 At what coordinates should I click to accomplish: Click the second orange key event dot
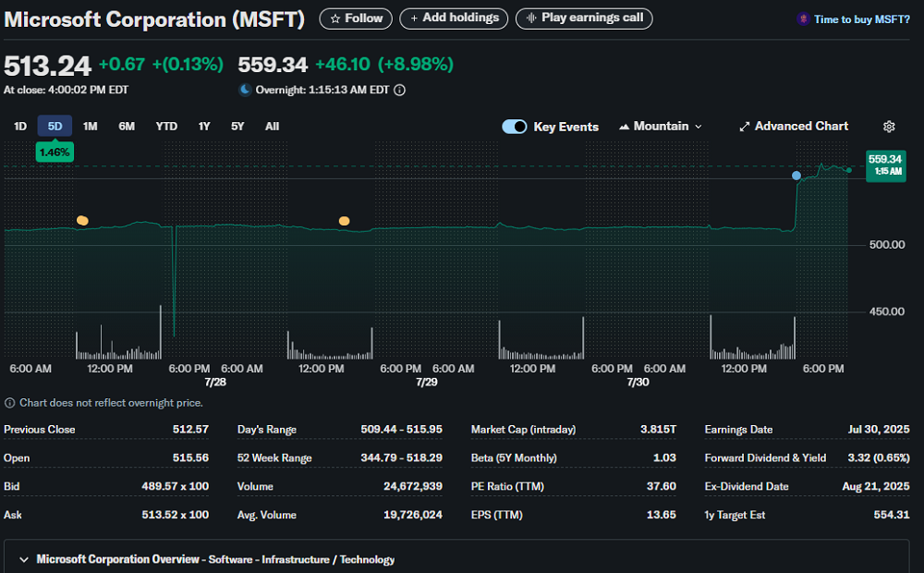345,221
